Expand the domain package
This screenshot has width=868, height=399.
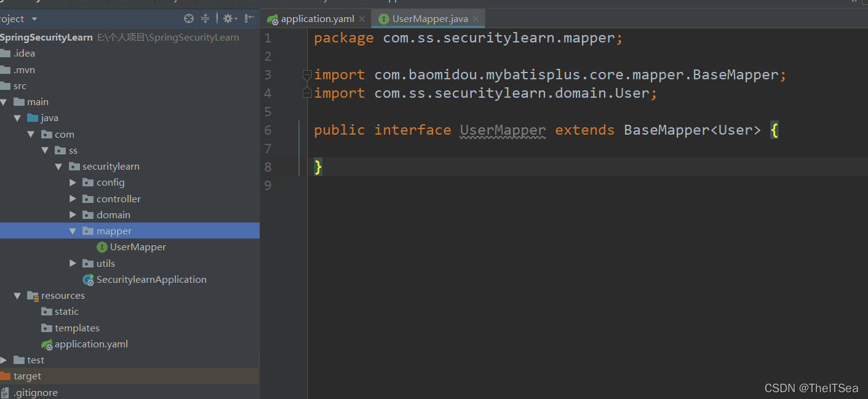73,215
